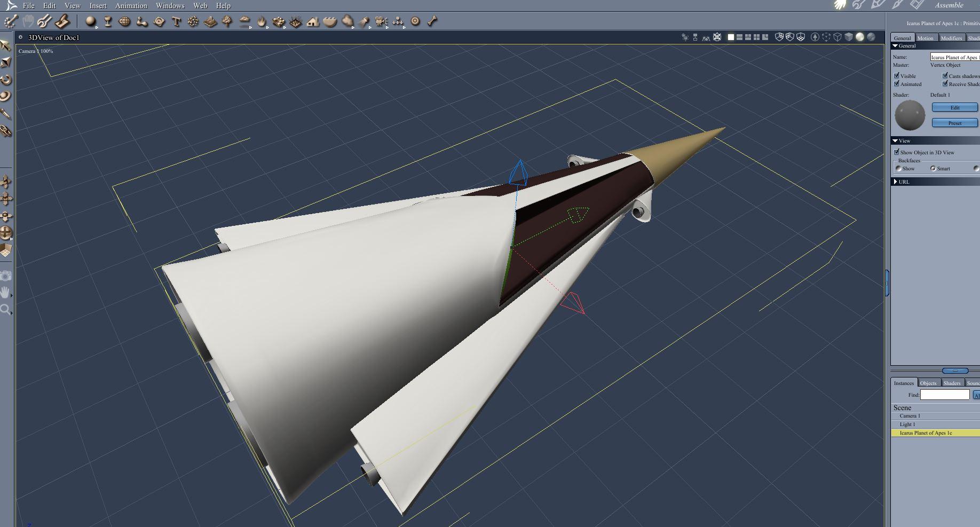The height and width of the screenshot is (527, 980).
Task: Select the spline object goblet icon
Action: (x=108, y=21)
